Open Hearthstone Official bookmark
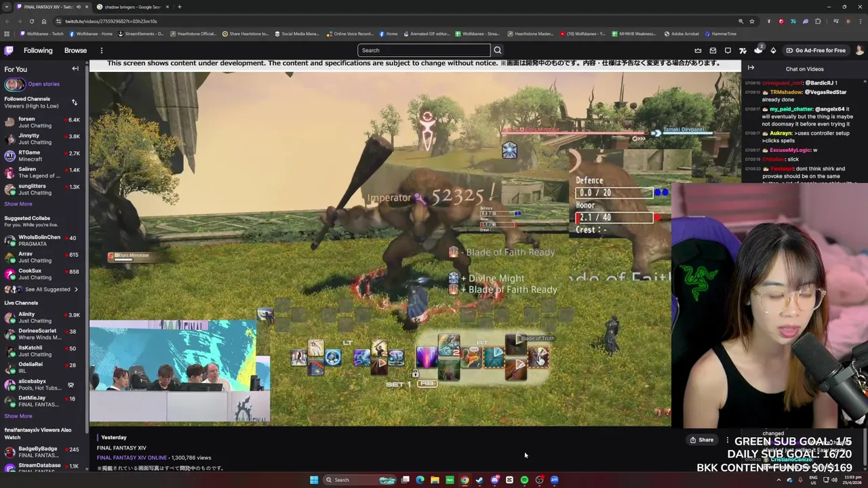This screenshot has width=868, height=488. tap(193, 33)
